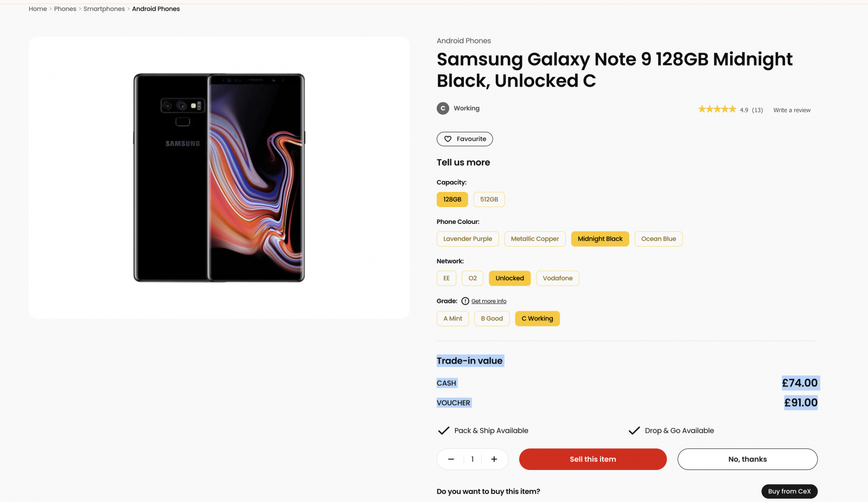868x502 pixels.
Task: Click No, thanks button
Action: click(x=748, y=459)
